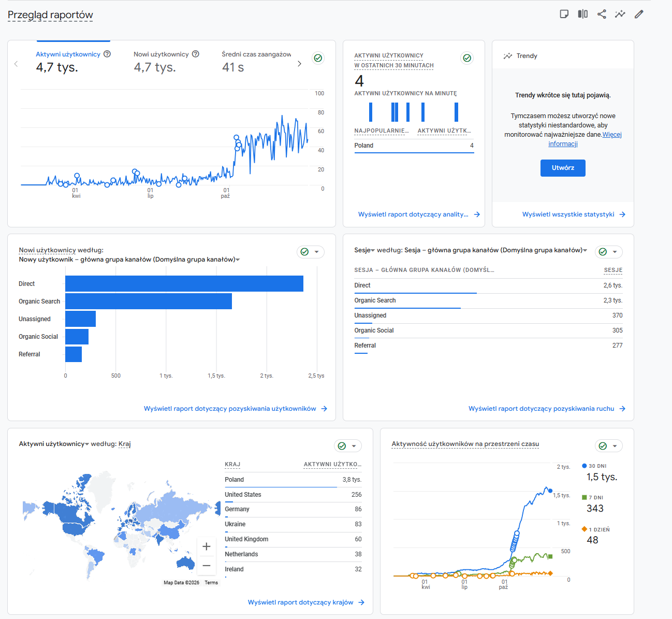Screen dimensions: 672x619
Task: Expand Sesje metric dropdown arrow
Action: 373,250
